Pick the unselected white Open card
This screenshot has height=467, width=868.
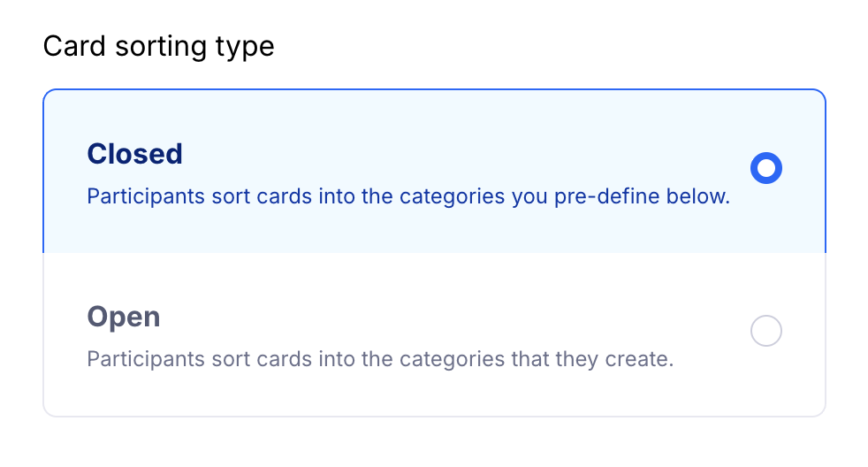coord(433,334)
